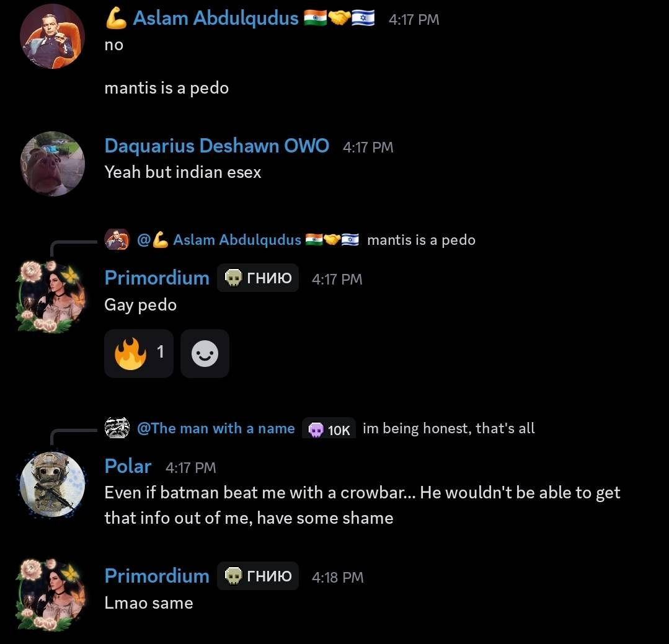Open Polar's soldier avatar
Image resolution: width=669 pixels, height=644 pixels.
[52, 485]
